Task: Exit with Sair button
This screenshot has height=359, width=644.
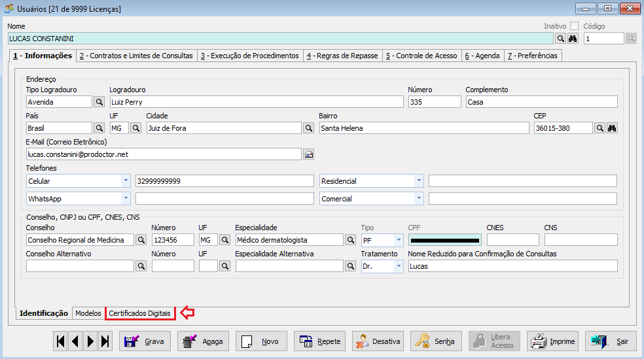Action: 611,341
